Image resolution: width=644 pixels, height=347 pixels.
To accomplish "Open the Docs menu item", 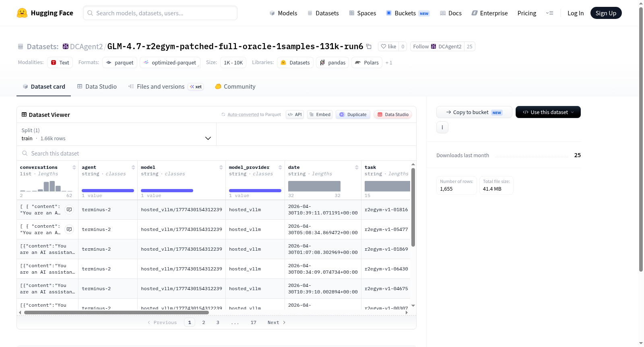I will point(450,13).
